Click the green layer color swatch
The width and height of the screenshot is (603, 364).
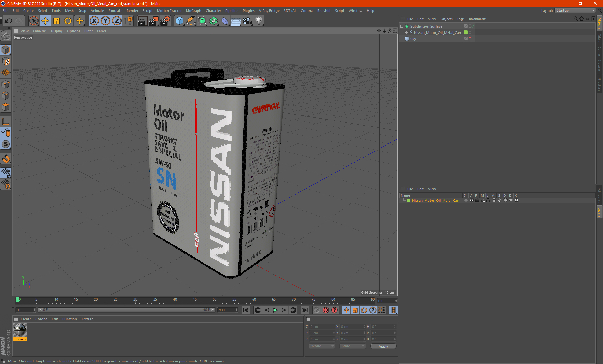coord(409,201)
